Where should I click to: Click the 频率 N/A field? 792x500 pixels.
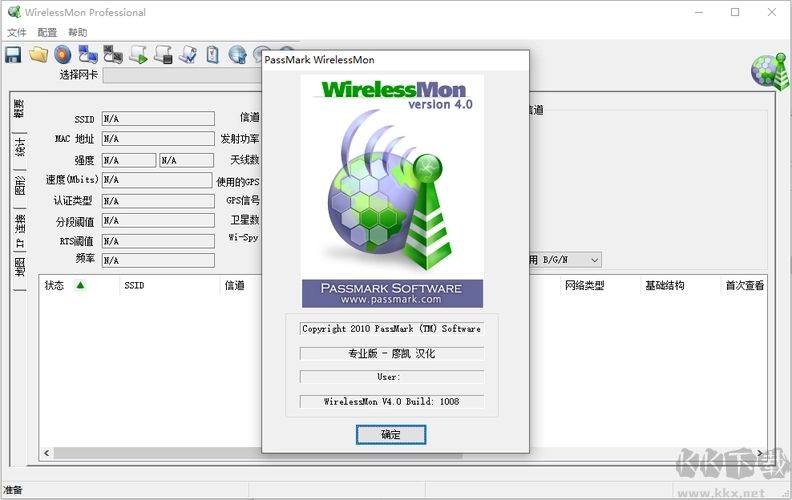pyautogui.click(x=158, y=261)
